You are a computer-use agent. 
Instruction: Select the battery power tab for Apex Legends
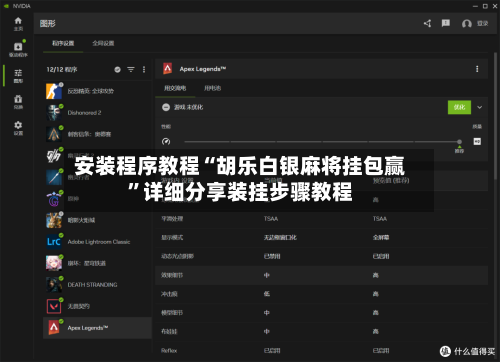[x=213, y=88]
